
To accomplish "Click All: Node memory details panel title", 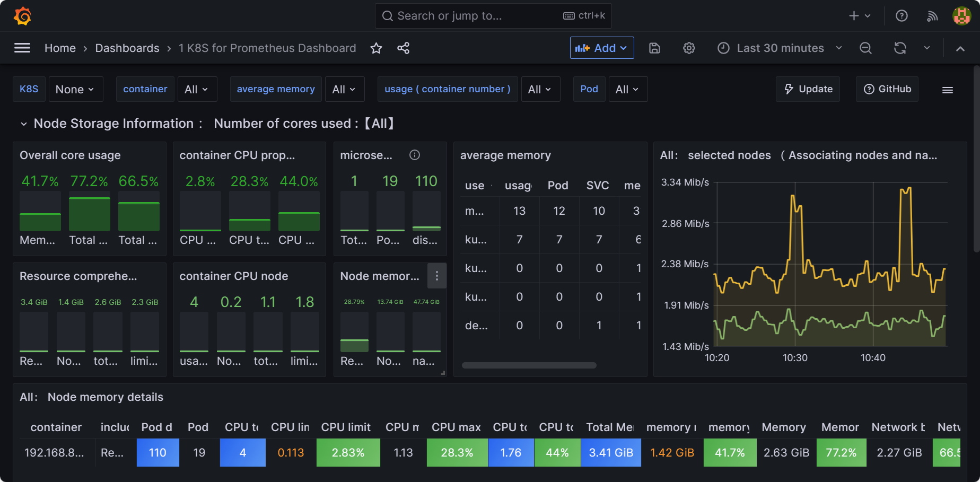I will coord(91,397).
